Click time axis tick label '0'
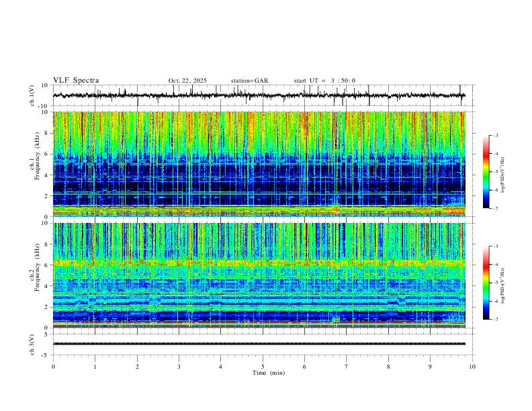 point(53,367)
